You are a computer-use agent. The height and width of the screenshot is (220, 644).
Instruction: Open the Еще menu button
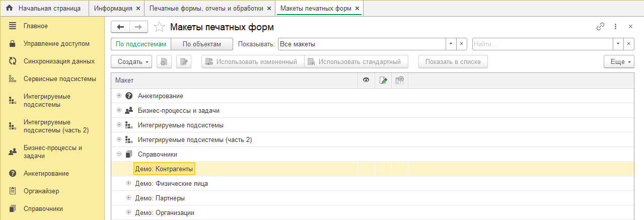[619, 62]
